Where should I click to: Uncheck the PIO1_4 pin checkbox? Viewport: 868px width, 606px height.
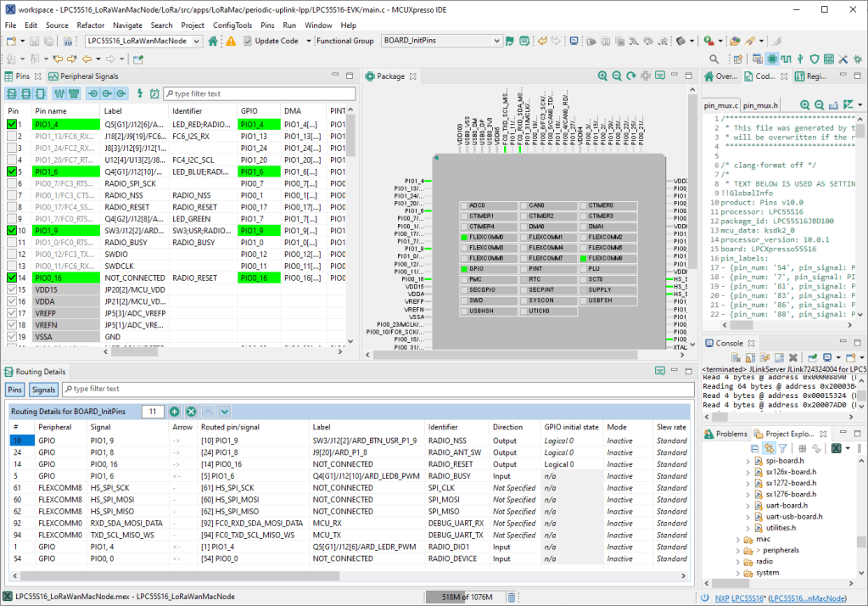[x=11, y=125]
